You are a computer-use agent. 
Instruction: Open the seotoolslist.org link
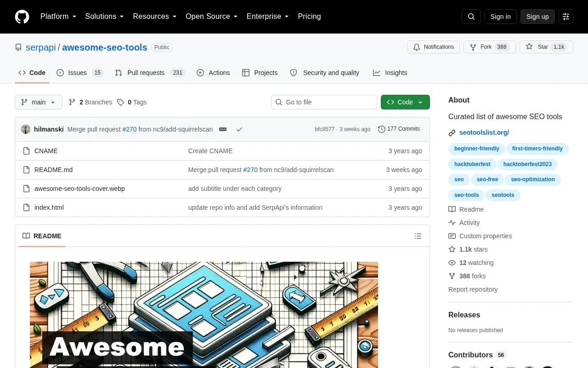(x=484, y=132)
